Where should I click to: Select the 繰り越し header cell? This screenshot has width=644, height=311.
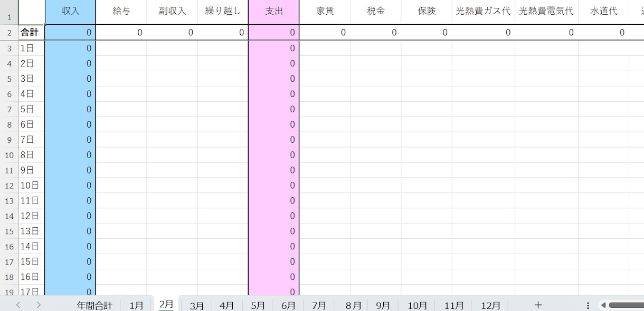click(x=223, y=12)
